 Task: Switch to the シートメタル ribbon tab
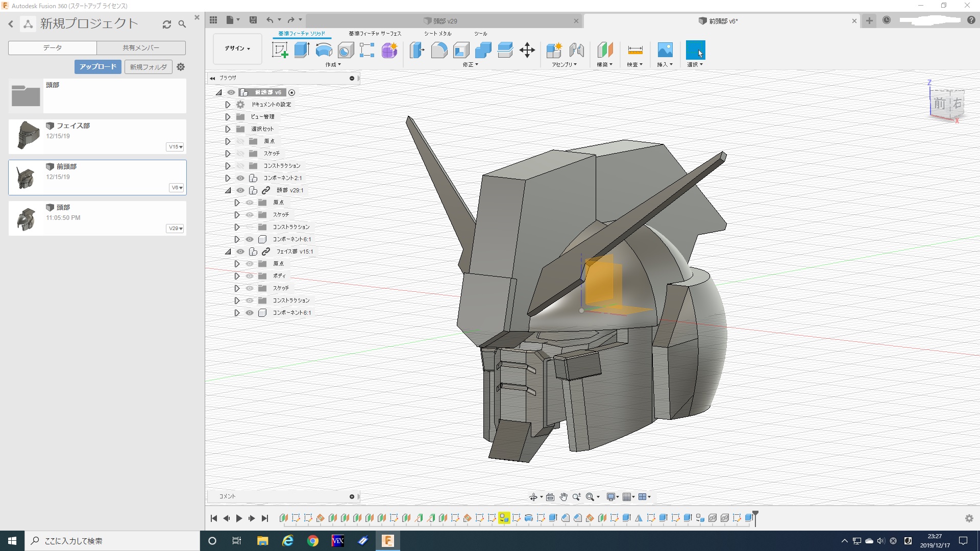pyautogui.click(x=437, y=34)
